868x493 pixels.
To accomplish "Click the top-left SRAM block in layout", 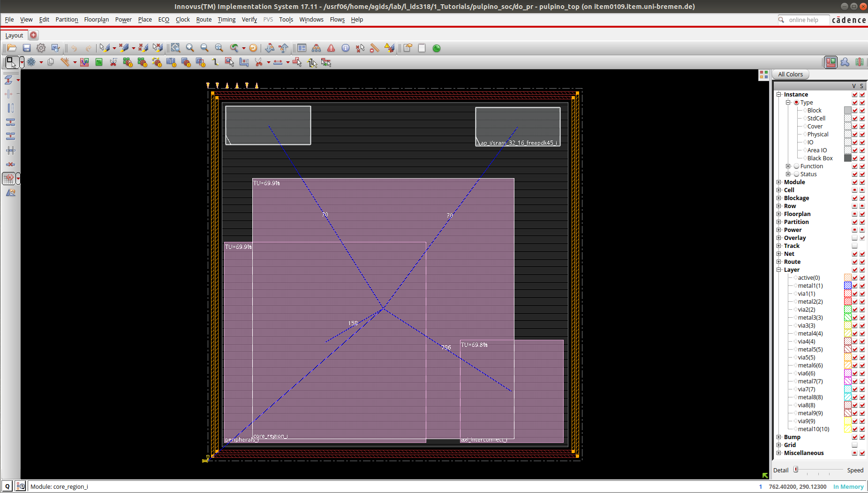I will (268, 125).
